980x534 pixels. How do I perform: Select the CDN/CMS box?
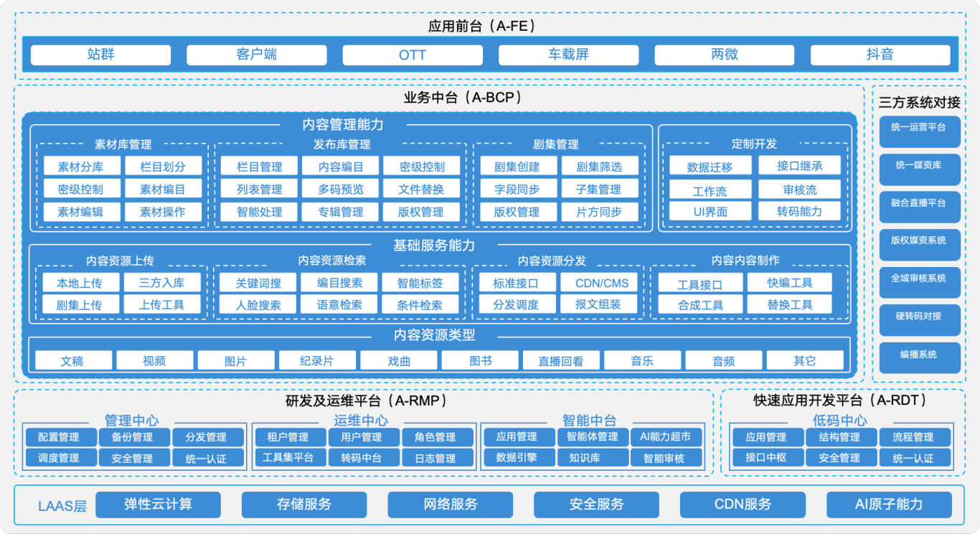(x=601, y=283)
